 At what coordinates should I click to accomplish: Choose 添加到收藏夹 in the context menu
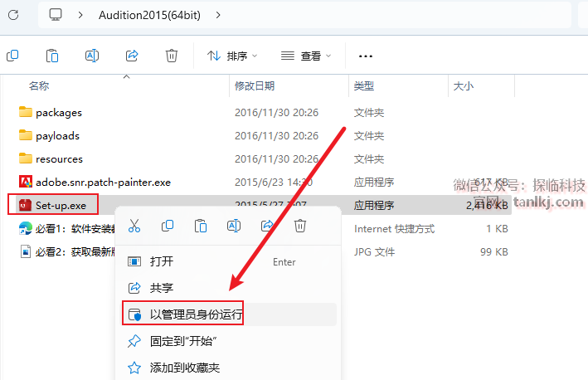228,368
